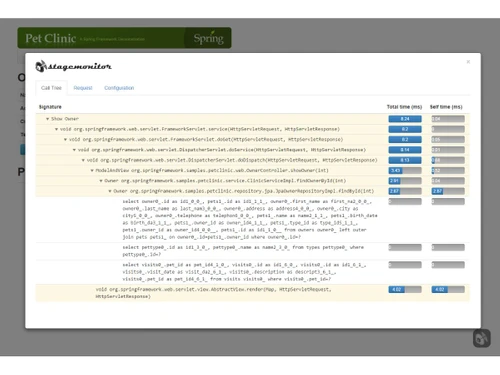Click the Total time (ms) column header
The image size is (500, 375).
click(404, 107)
